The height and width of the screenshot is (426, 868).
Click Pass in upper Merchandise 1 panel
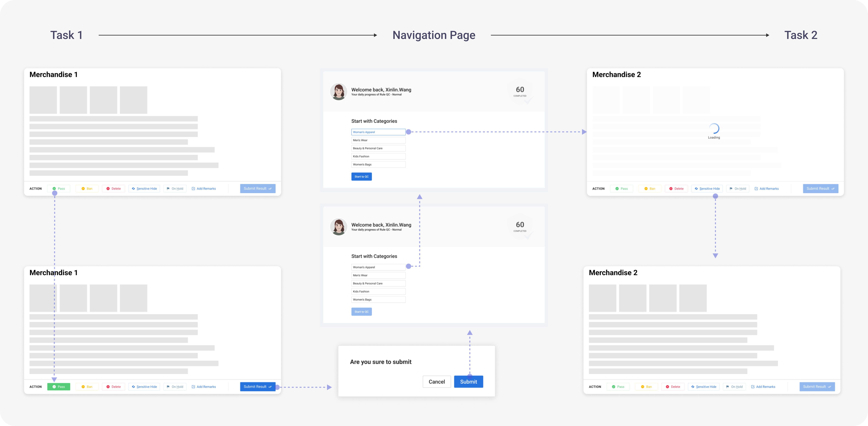pos(59,189)
